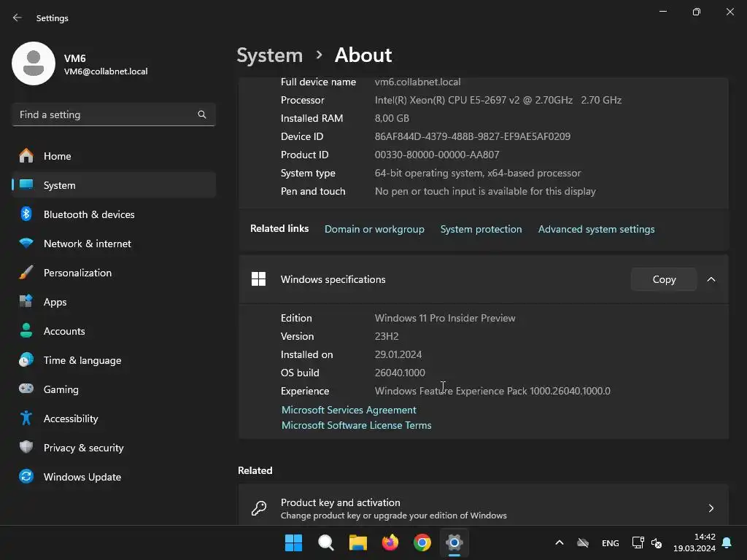Click the System monitor icon in sidebar
Image resolution: width=747 pixels, height=560 pixels.
tap(26, 184)
